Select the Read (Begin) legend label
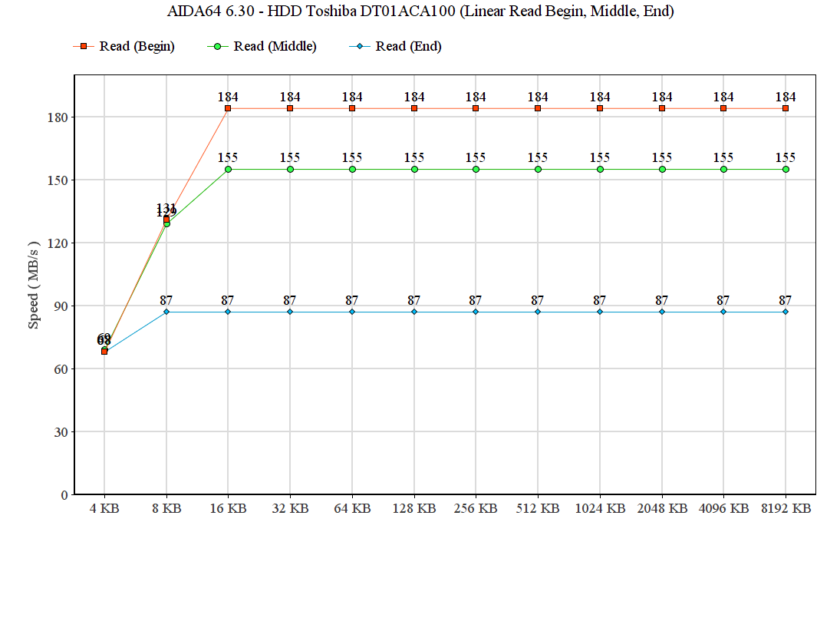The width and height of the screenshot is (840, 618). click(x=137, y=47)
